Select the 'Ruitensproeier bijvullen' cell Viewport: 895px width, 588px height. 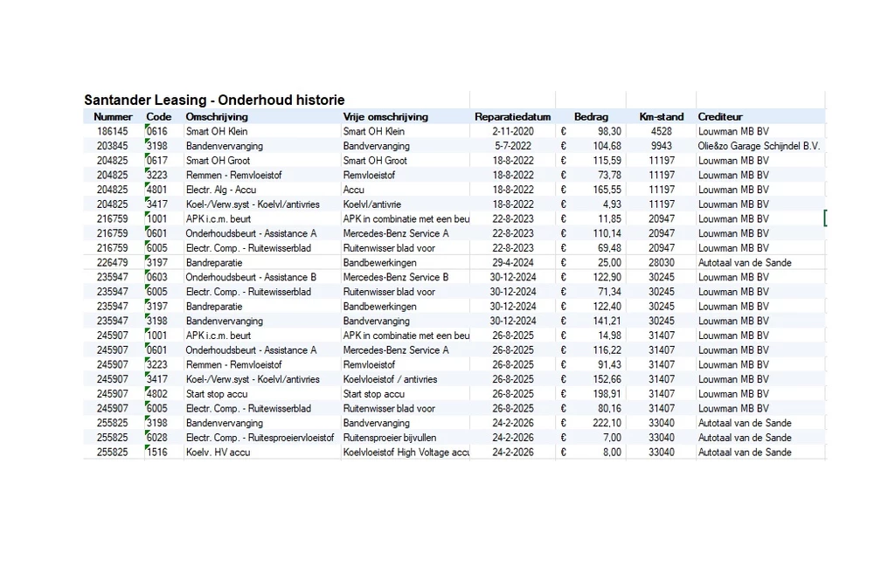click(x=389, y=438)
